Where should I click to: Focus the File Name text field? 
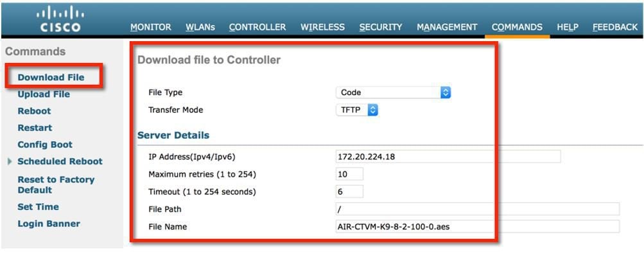pyautogui.click(x=477, y=226)
